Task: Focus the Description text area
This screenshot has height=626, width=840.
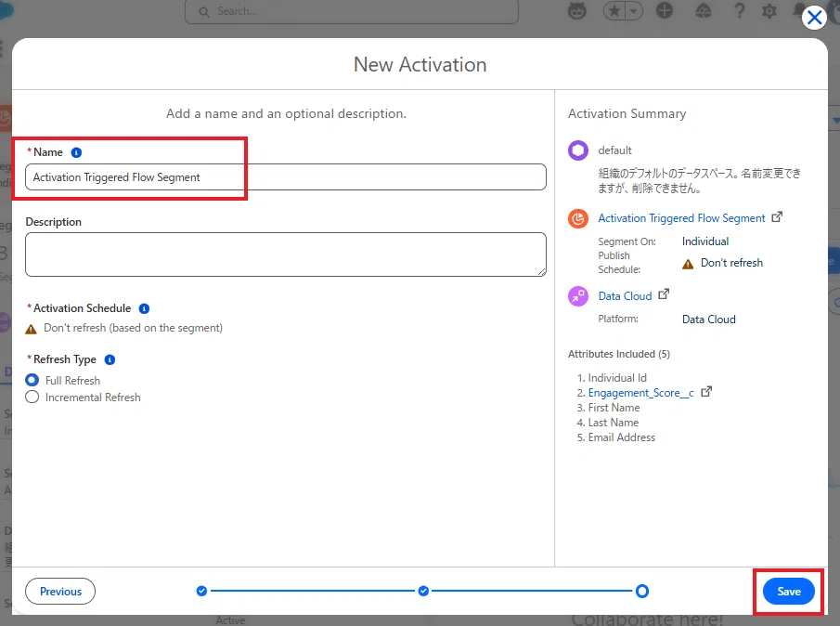Action: (286, 254)
